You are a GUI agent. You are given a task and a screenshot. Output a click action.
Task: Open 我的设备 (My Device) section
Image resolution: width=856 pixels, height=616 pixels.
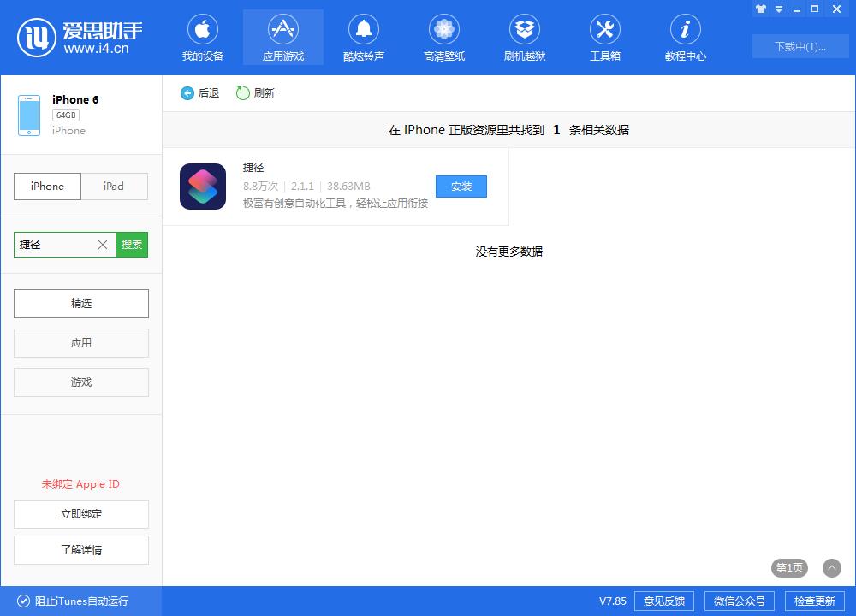[x=203, y=38]
